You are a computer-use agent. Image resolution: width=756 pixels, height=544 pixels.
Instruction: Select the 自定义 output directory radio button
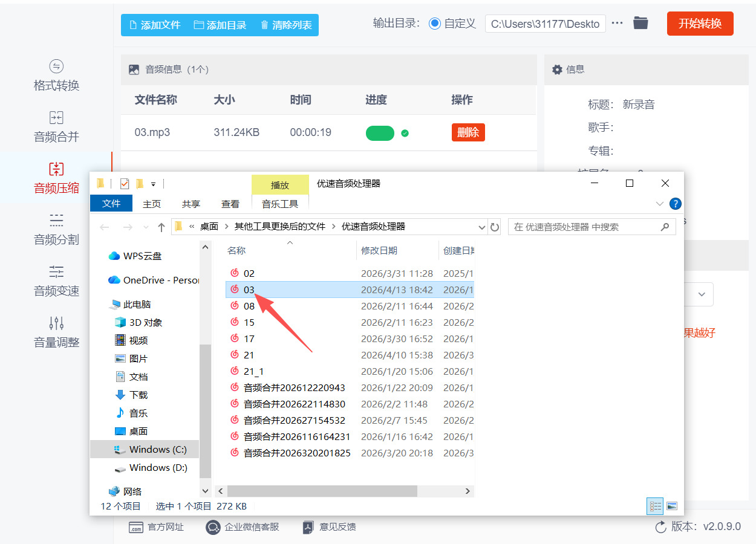(435, 24)
